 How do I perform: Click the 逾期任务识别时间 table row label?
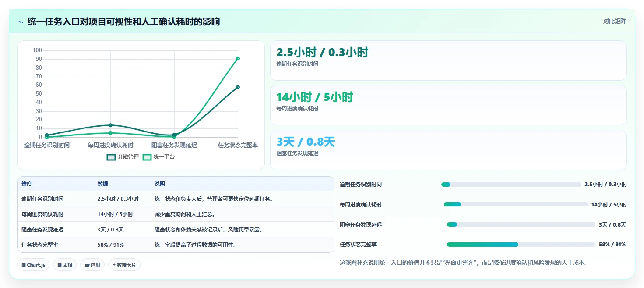[x=42, y=199]
